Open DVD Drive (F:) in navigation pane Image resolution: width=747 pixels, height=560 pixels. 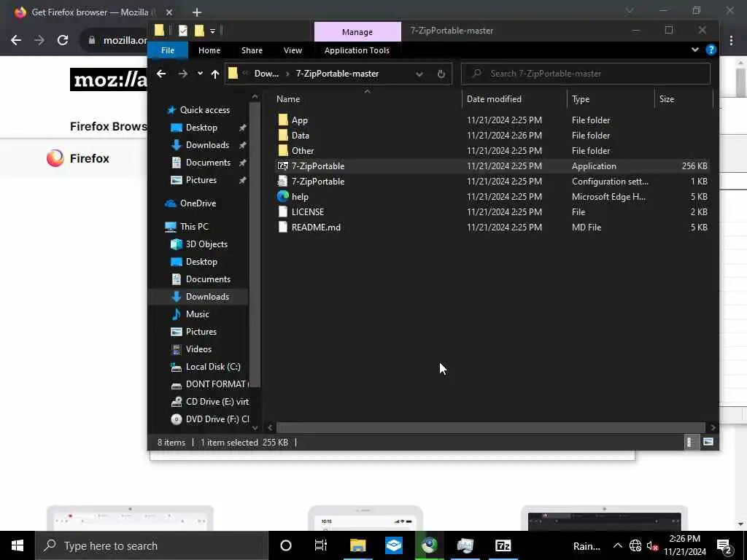pyautogui.click(x=217, y=419)
